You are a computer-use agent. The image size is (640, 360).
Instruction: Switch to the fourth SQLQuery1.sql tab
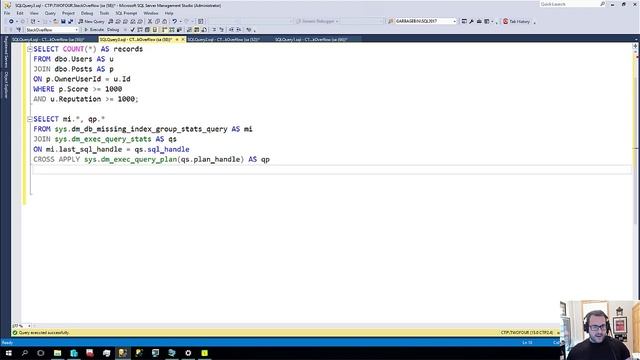point(311,40)
